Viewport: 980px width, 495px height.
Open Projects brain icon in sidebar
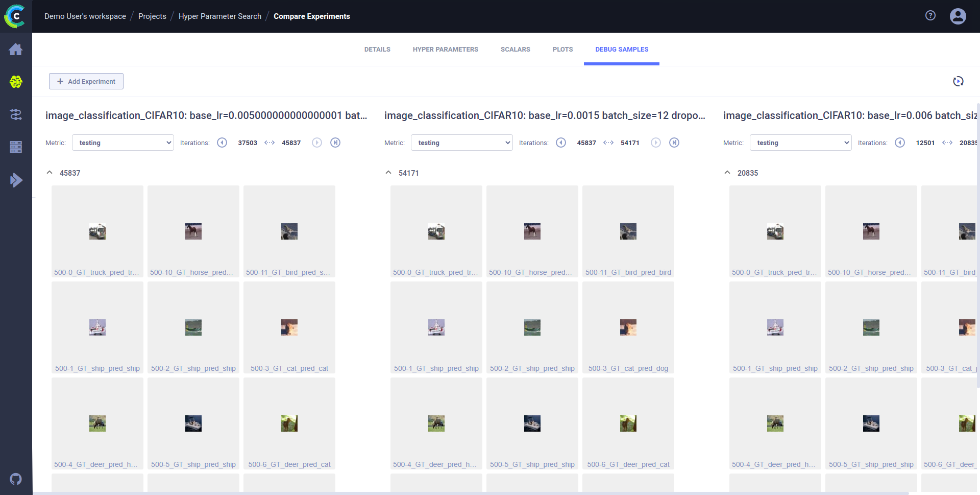16,82
